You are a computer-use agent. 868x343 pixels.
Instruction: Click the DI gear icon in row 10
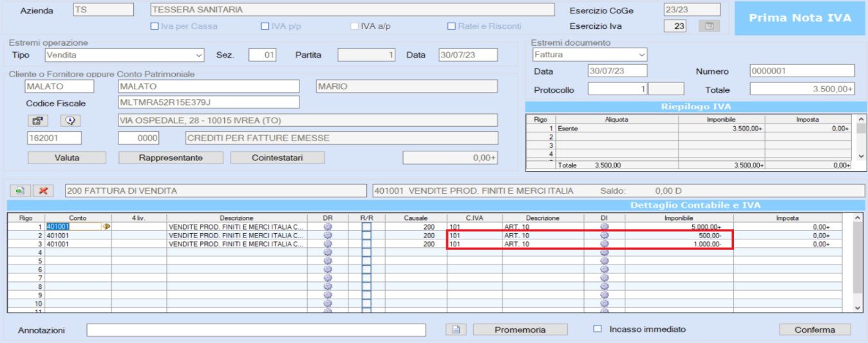pos(604,303)
